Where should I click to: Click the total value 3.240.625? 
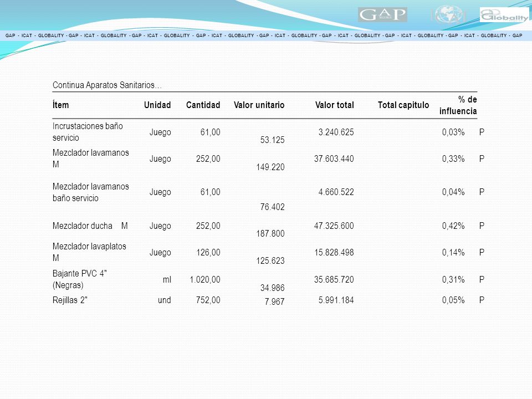pos(336,132)
